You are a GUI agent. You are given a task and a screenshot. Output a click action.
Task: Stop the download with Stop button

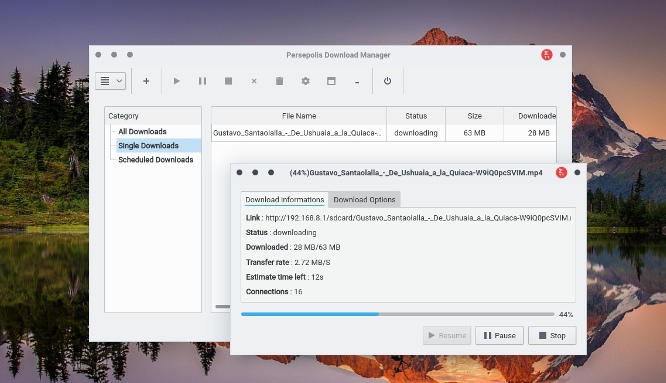(552, 335)
